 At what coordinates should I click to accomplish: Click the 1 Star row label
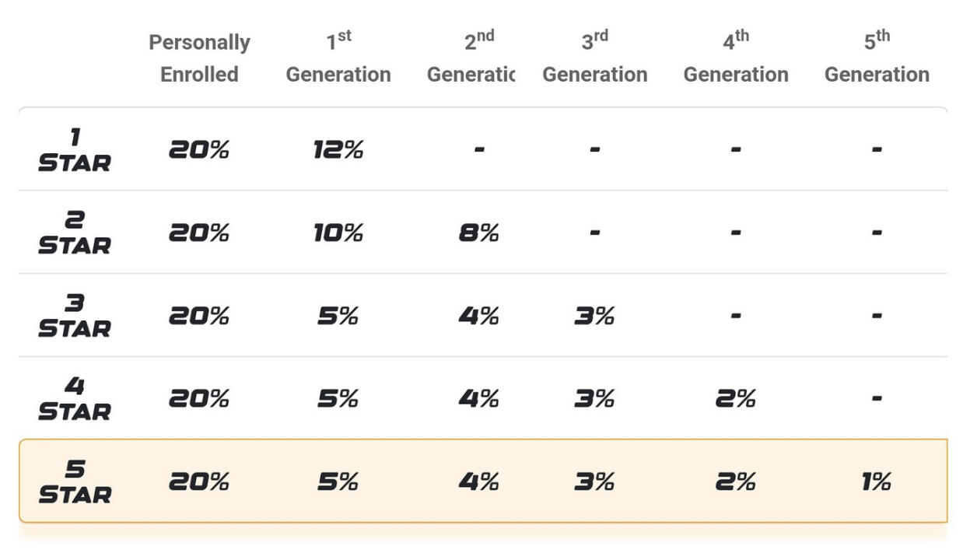point(75,150)
